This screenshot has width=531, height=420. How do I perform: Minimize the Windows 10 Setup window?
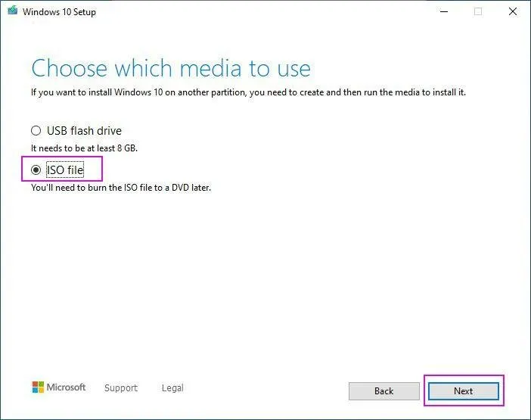pyautogui.click(x=444, y=11)
